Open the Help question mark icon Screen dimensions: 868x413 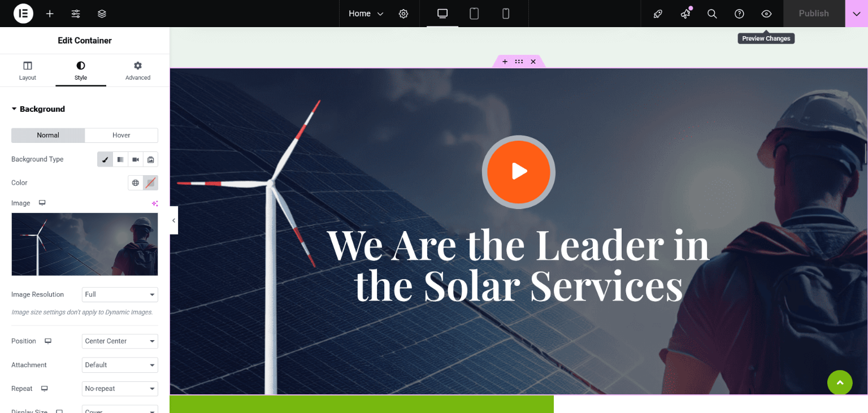739,14
